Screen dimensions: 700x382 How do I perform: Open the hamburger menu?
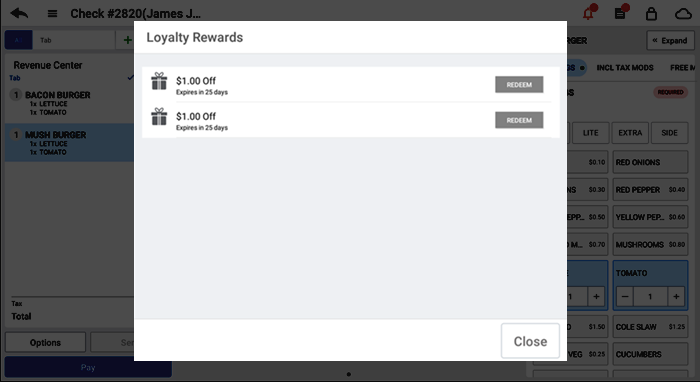point(52,13)
